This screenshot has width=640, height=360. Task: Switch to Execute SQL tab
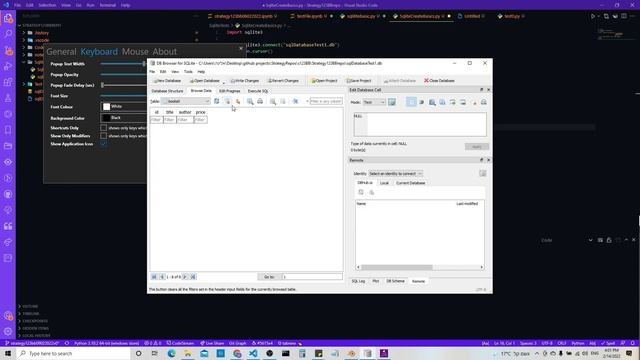point(258,91)
